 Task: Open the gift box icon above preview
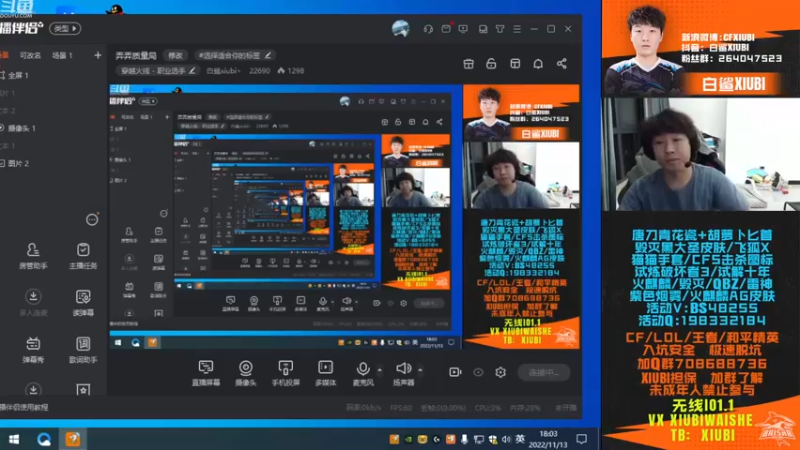(468, 64)
